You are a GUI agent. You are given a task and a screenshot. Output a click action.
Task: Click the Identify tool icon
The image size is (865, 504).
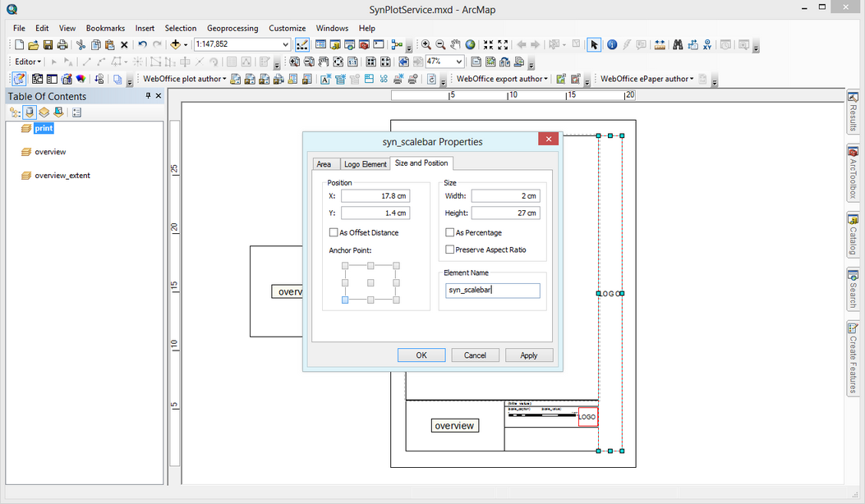(612, 45)
